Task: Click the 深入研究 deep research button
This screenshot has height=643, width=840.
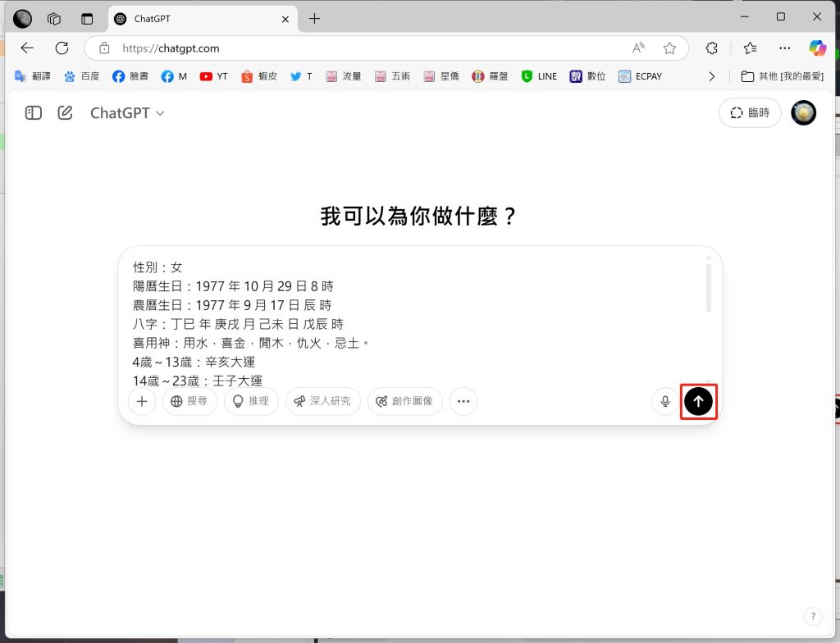Action: pos(322,401)
